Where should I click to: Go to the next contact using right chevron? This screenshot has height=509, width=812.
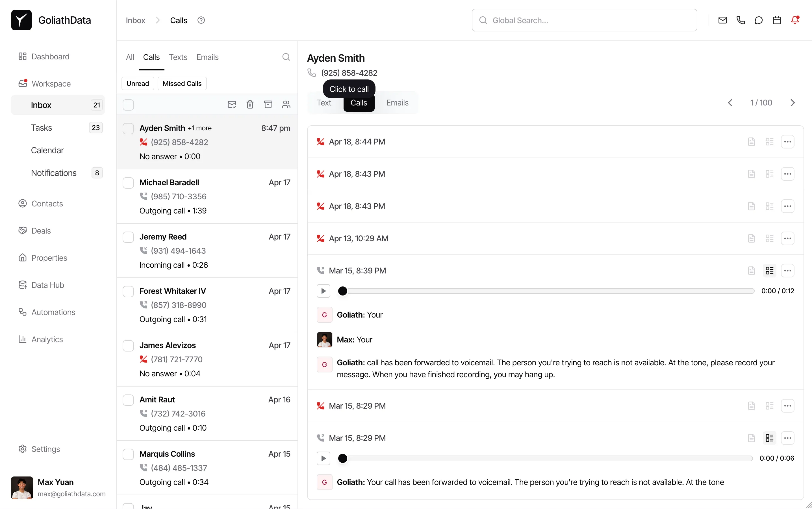[x=793, y=102]
